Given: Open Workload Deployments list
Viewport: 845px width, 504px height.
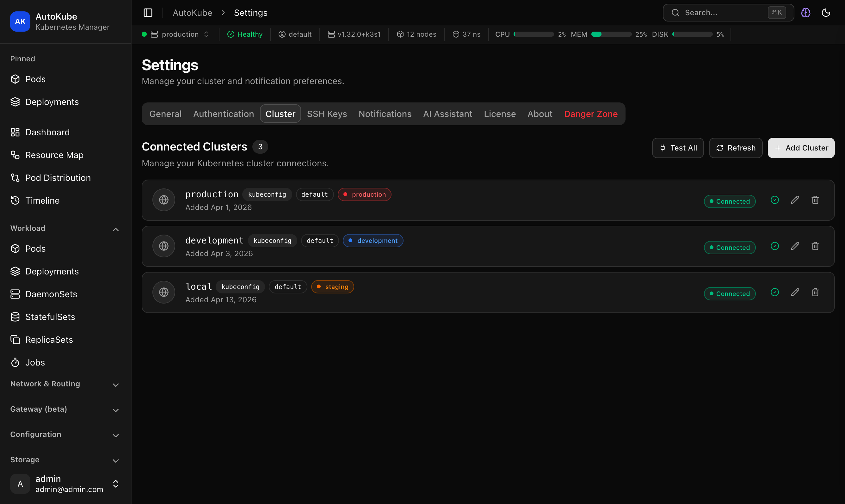Looking at the screenshot, I should 65,271.
